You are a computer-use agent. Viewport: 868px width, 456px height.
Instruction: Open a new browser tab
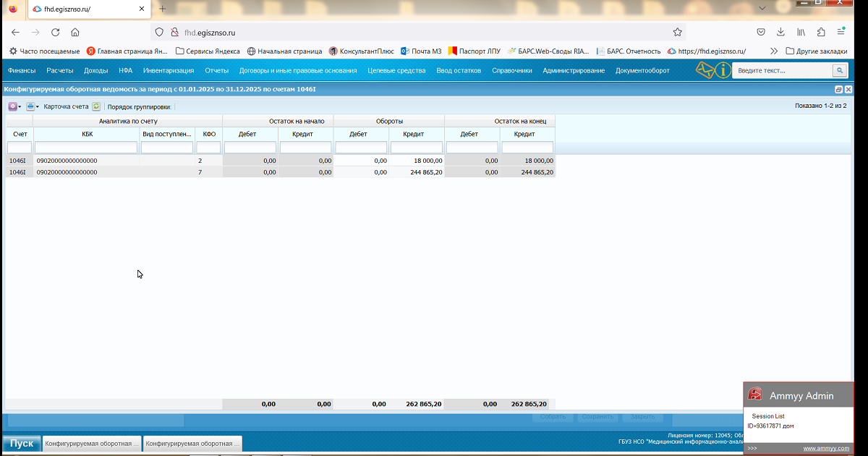coord(162,9)
